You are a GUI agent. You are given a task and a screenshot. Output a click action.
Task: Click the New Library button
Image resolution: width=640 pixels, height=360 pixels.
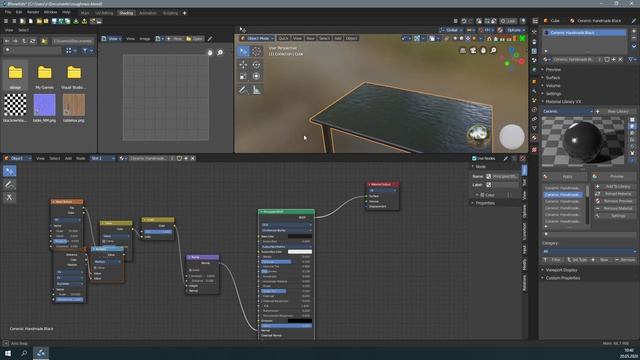coord(615,111)
